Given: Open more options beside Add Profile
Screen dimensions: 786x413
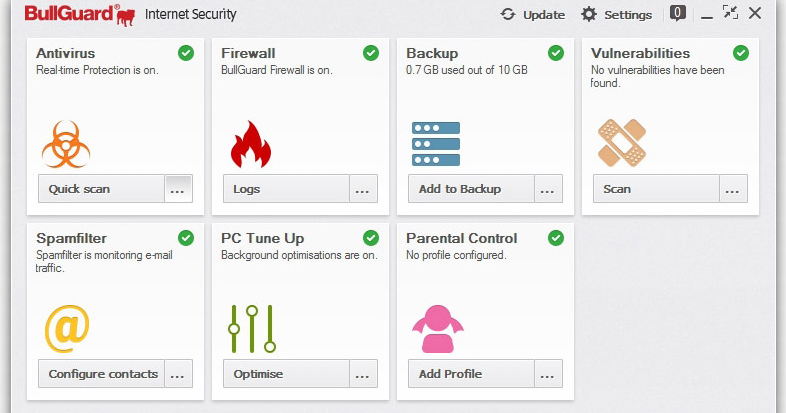Looking at the screenshot, I should point(548,373).
